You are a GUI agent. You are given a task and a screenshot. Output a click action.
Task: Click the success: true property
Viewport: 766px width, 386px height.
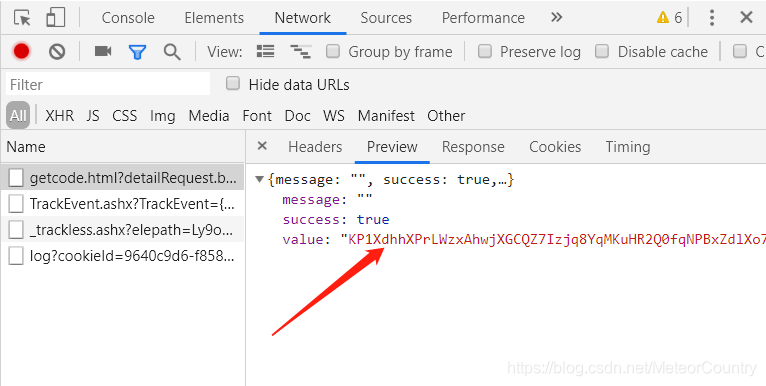[x=336, y=219]
